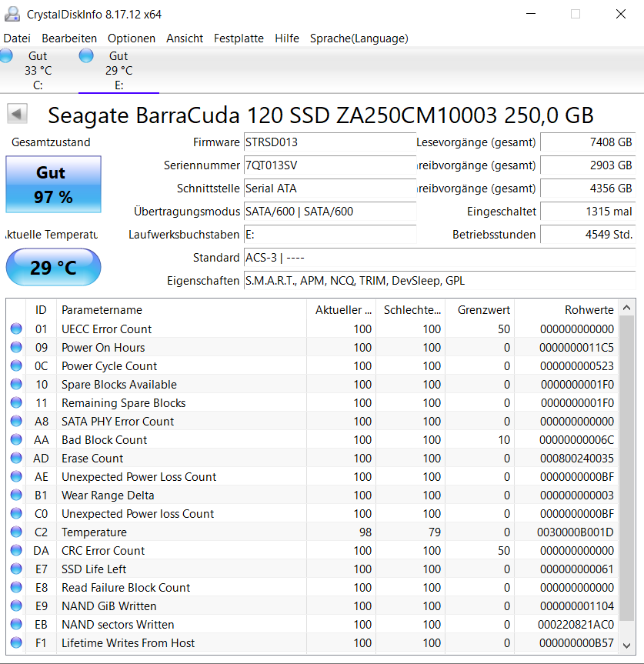The image size is (644, 664).
Task: Switch to drive C: tab
Action: (x=38, y=70)
